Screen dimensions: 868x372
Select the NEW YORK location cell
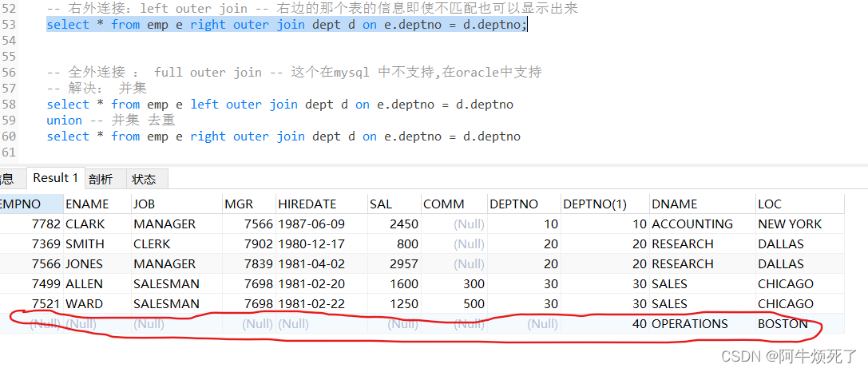(x=800, y=224)
